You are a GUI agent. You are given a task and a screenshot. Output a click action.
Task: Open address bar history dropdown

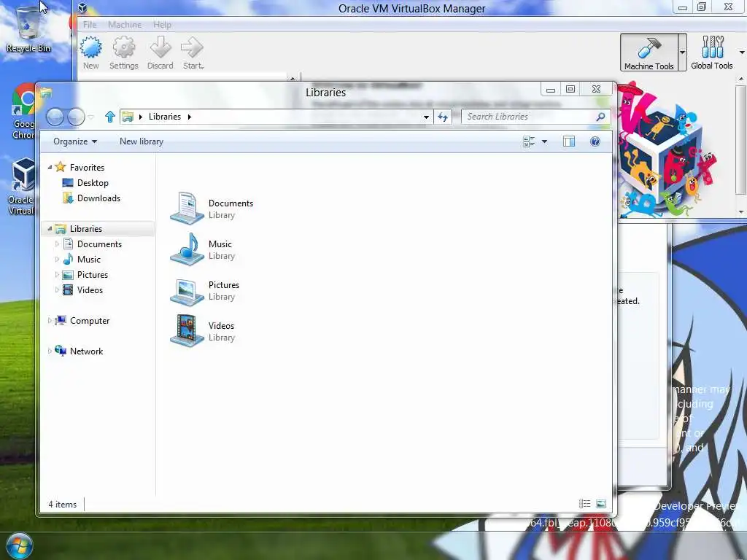pyautogui.click(x=426, y=117)
